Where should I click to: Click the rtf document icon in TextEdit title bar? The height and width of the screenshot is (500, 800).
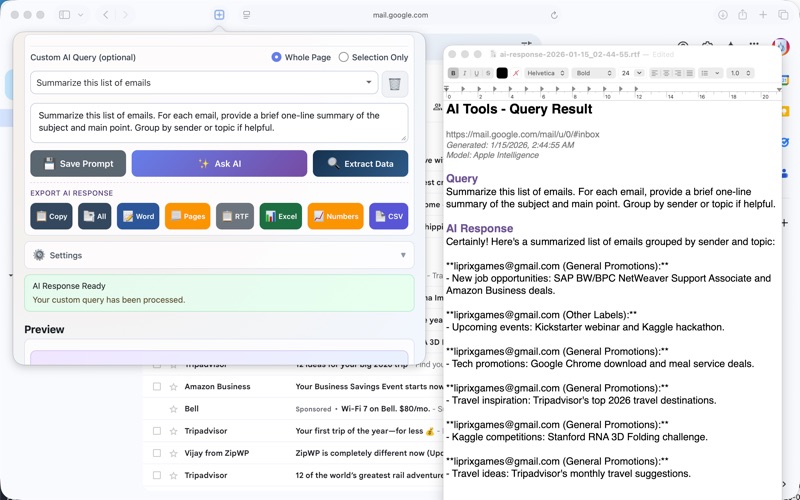click(493, 54)
